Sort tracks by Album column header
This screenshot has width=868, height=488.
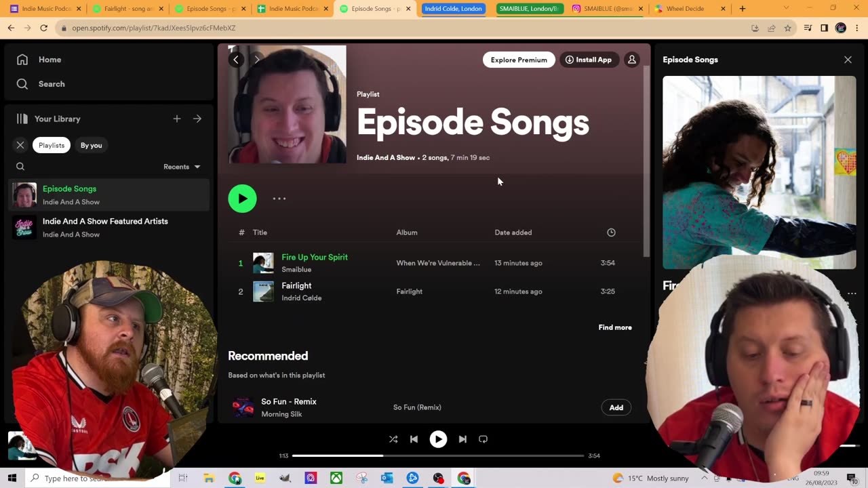407,232
